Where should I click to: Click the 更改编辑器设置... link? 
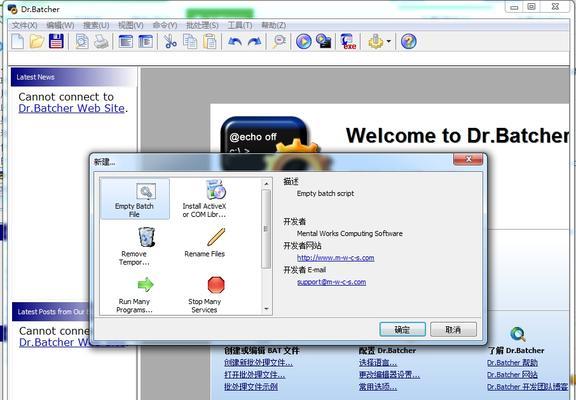pos(389,375)
